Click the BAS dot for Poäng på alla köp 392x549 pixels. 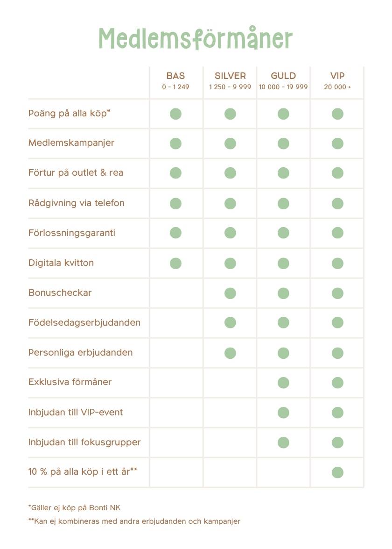[x=175, y=114]
